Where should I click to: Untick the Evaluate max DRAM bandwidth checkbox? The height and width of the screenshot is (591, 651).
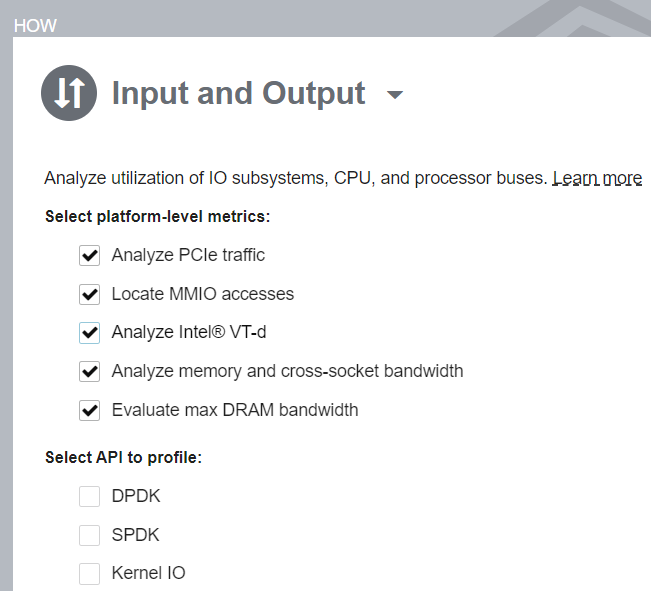(x=90, y=410)
